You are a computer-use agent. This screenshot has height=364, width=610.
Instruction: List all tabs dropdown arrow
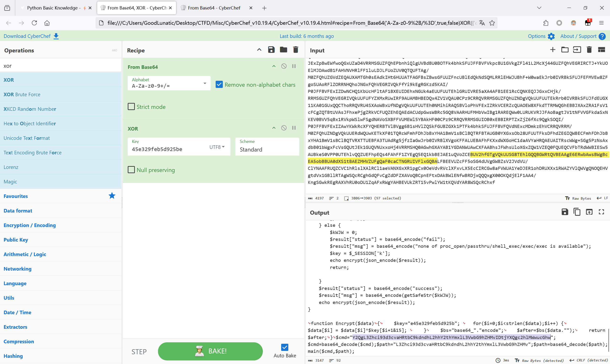539,8
